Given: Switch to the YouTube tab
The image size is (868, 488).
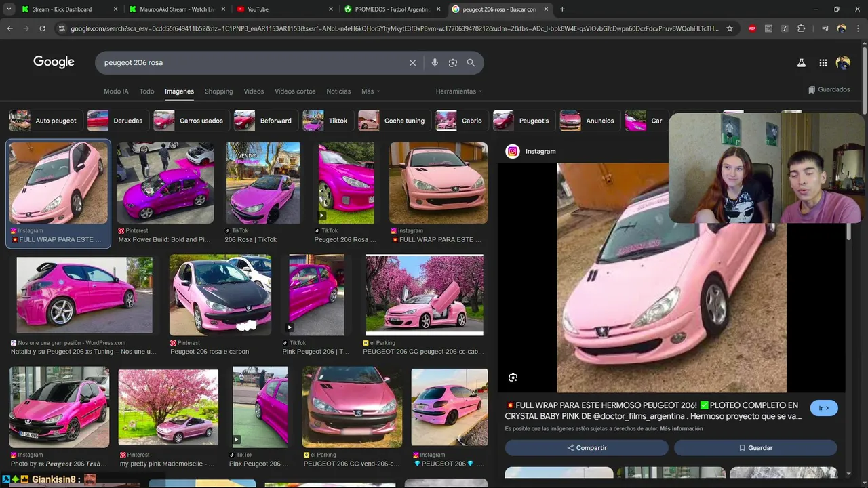Looking at the screenshot, I should click(285, 9).
